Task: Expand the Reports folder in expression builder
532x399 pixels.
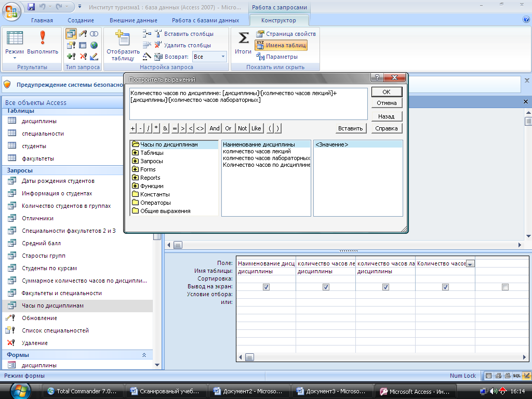Action: click(136, 178)
